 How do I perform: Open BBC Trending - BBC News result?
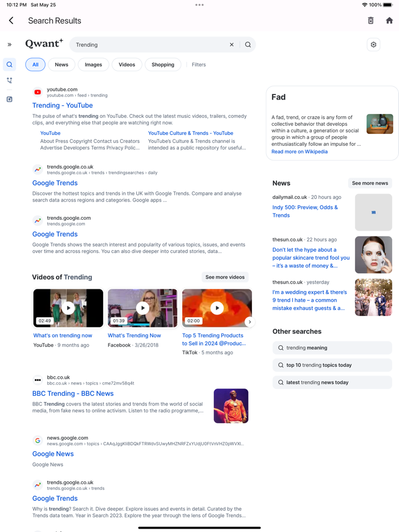pyautogui.click(x=73, y=394)
